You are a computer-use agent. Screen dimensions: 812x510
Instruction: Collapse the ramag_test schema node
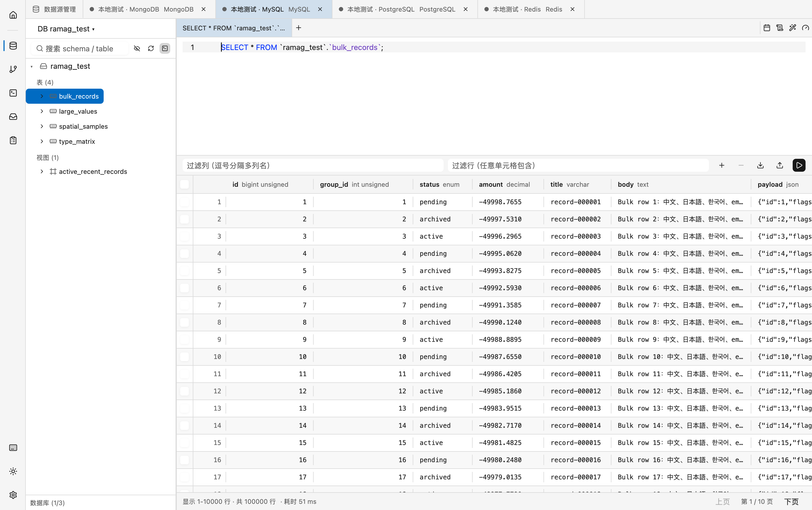pos(32,66)
